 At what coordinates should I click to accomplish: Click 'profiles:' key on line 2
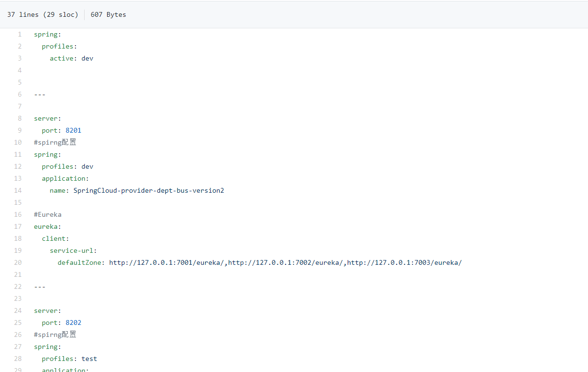(60, 46)
